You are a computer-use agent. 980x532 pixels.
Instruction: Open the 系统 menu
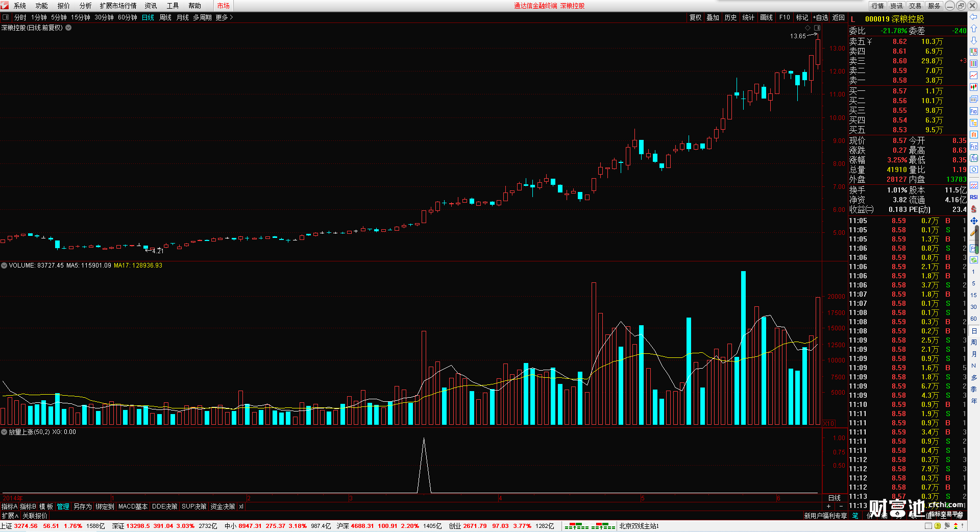[20, 6]
